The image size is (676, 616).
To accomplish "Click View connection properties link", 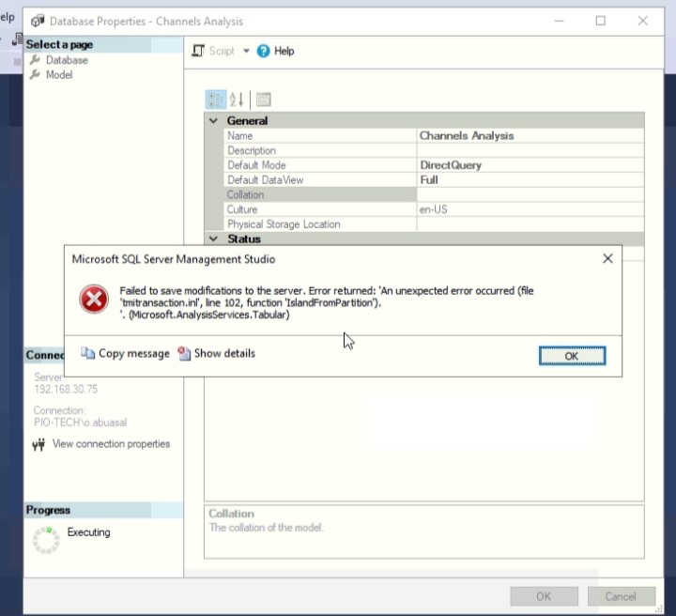I will [111, 444].
